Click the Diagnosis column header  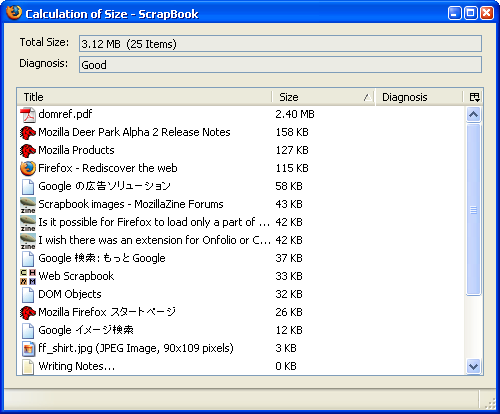pos(419,97)
